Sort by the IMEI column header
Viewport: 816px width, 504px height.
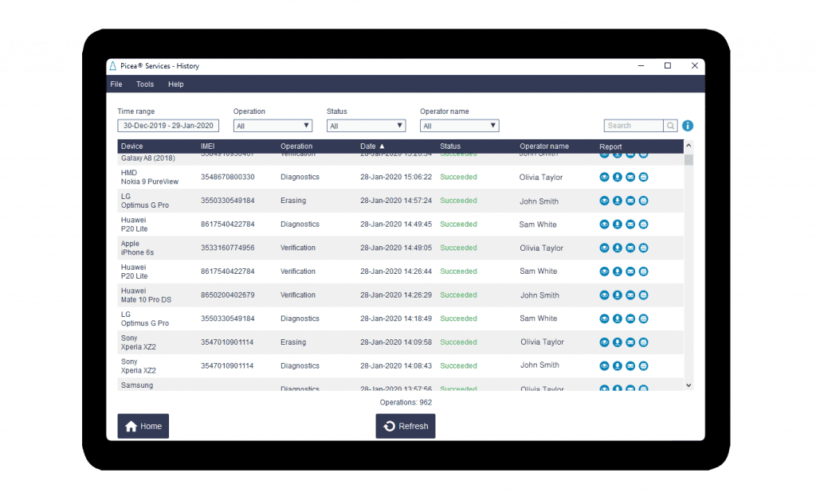tap(208, 147)
